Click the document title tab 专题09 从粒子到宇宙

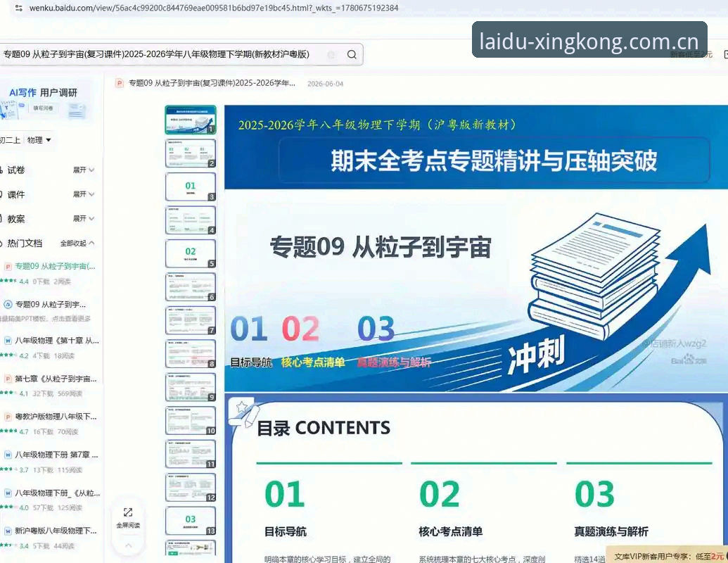[212, 83]
